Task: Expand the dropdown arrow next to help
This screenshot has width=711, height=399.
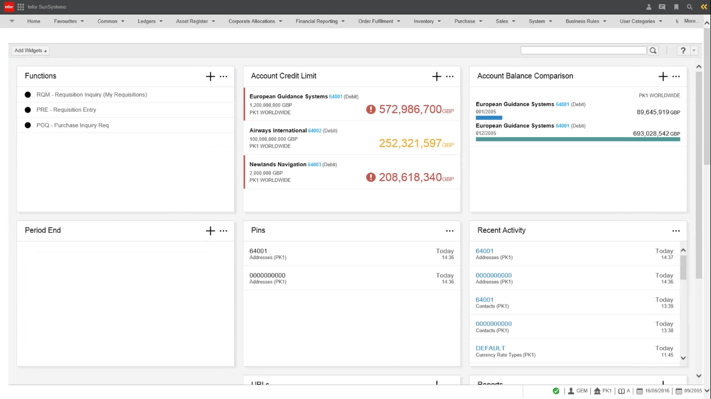Action: [694, 51]
